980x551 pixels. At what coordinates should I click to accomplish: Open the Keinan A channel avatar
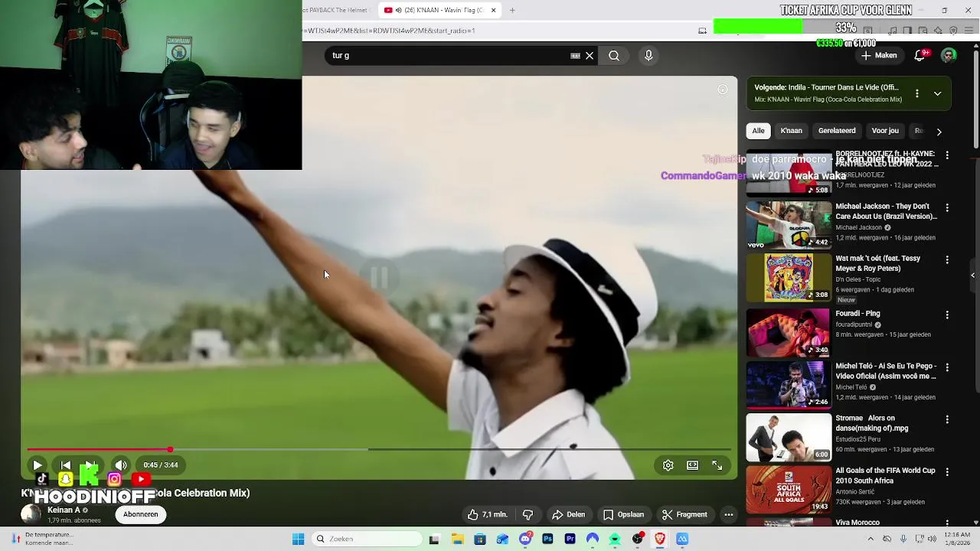click(x=31, y=514)
